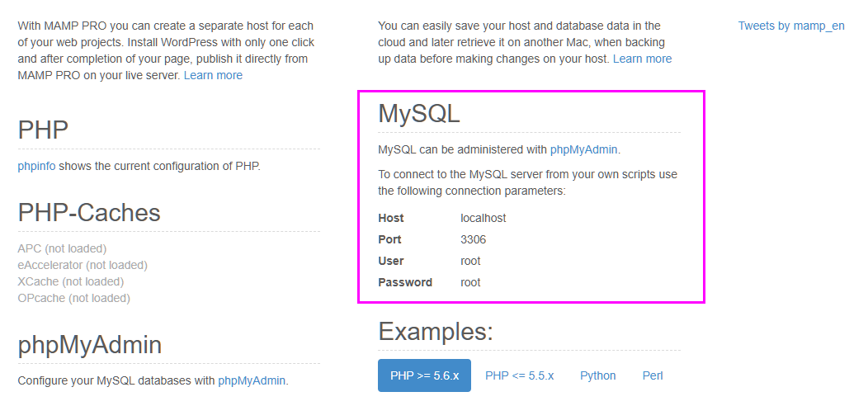The image size is (868, 406).
Task: Follow Learn more link about MAMP PRO hosts
Action: 213,75
